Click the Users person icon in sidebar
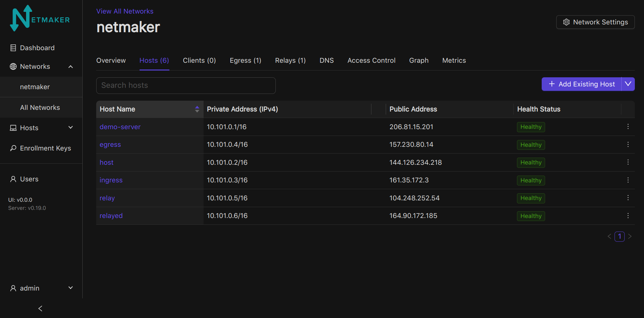Image resolution: width=644 pixels, height=318 pixels. [x=13, y=179]
